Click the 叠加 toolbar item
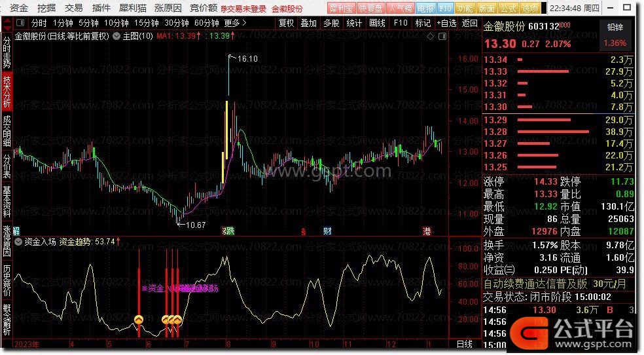Viewport: 644px width, 355px height. click(x=308, y=23)
